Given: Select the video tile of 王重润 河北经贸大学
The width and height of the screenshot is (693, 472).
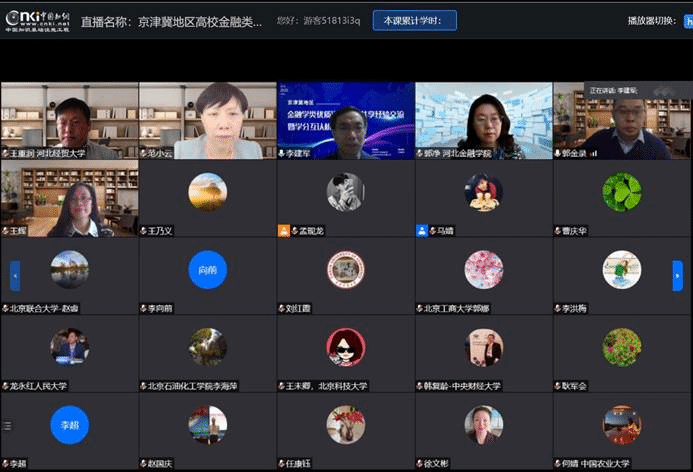Looking at the screenshot, I should (69, 120).
